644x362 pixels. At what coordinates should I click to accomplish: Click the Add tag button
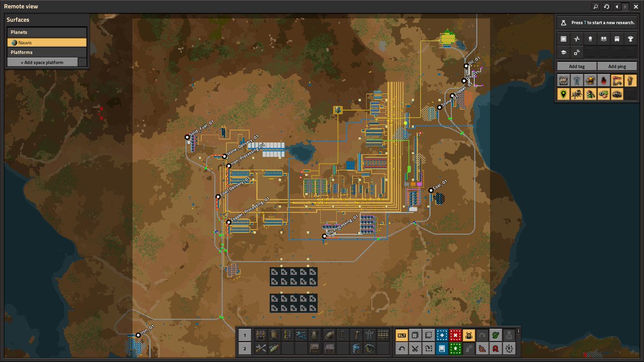tap(576, 67)
